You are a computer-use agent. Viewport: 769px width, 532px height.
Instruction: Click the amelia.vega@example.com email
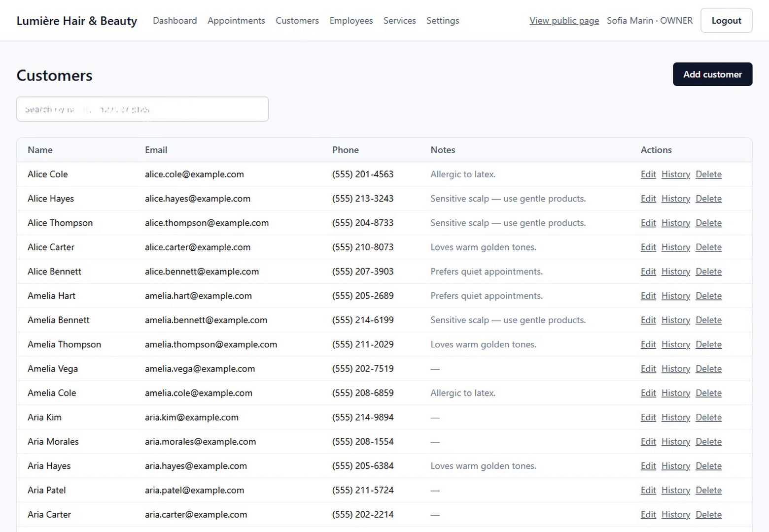pyautogui.click(x=200, y=368)
